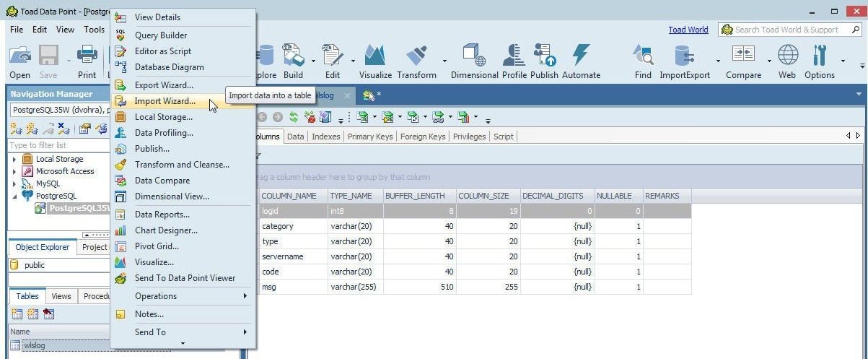The image size is (868, 359).
Task: Open the File menu
Action: coord(17,30)
